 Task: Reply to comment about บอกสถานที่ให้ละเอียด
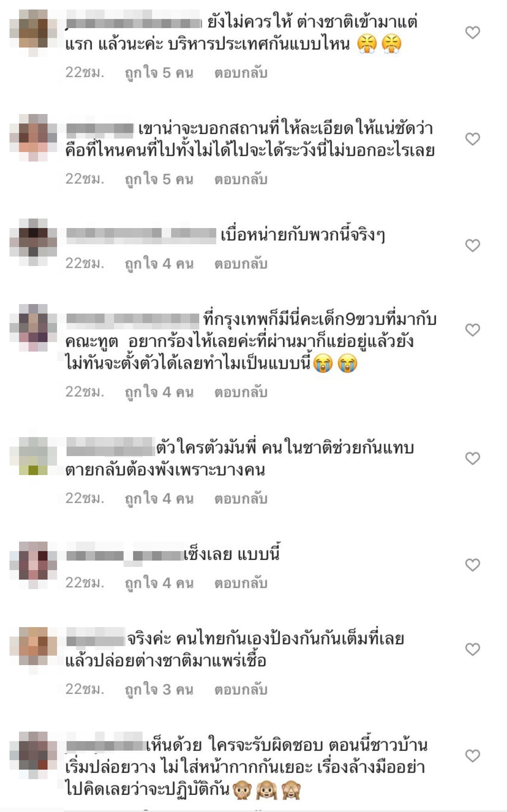[241, 180]
